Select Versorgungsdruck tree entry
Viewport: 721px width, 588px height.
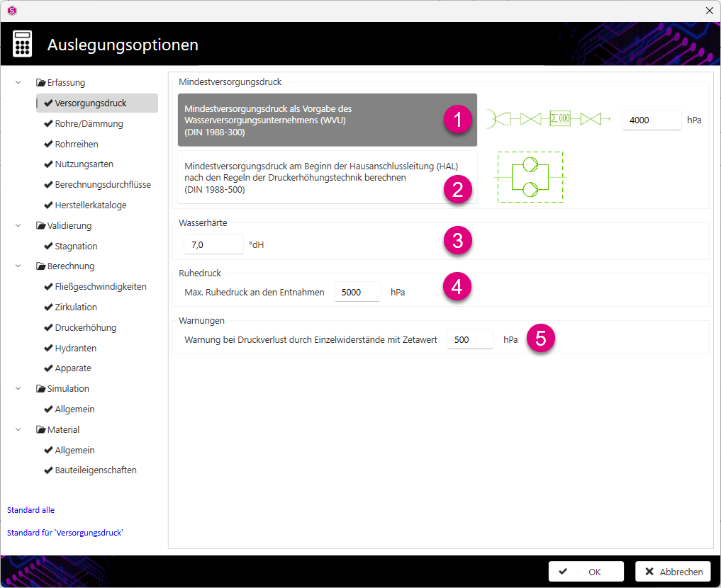click(x=97, y=103)
